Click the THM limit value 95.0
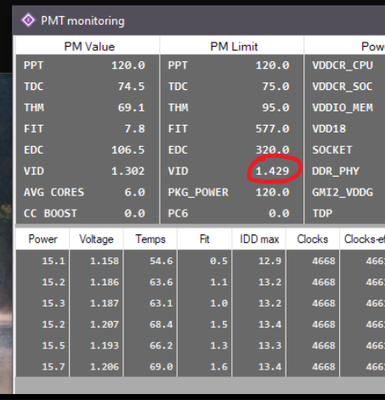This screenshot has height=400, width=385. pos(276,108)
